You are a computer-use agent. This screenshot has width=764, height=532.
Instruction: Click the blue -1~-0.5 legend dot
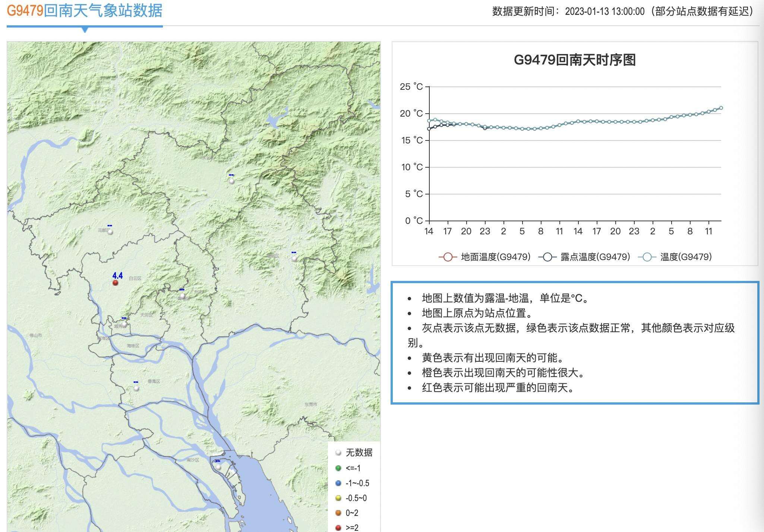pyautogui.click(x=338, y=483)
